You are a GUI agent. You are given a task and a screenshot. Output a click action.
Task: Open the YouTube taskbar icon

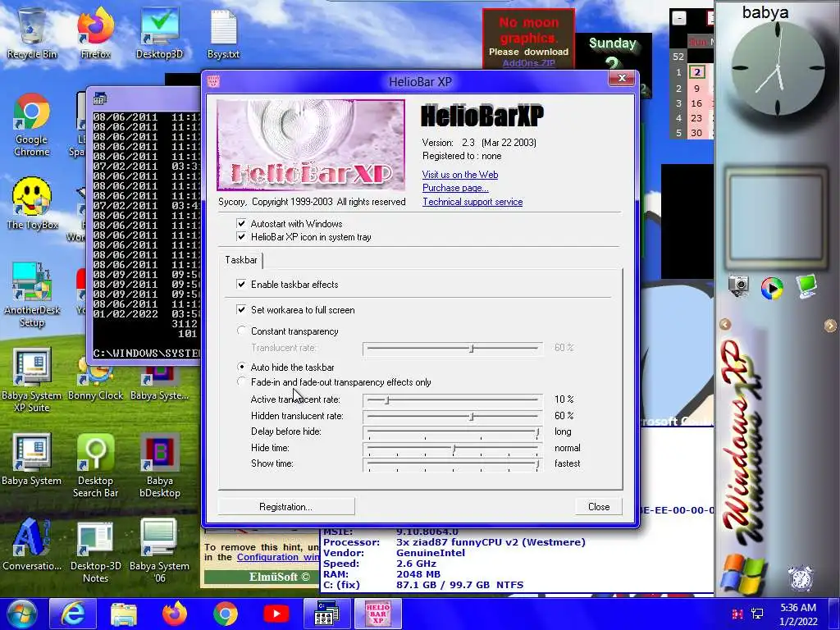click(276, 614)
